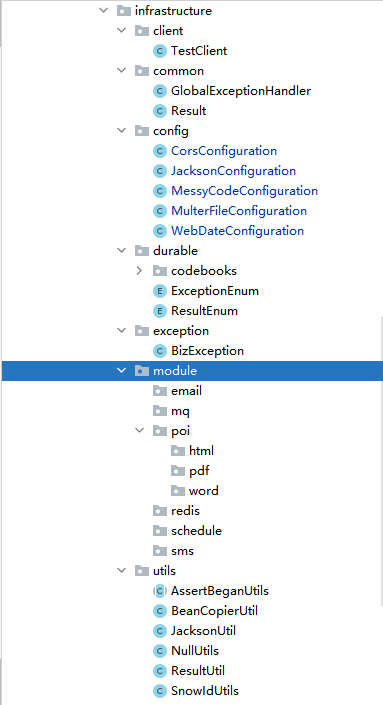This screenshot has width=383, height=705.
Task: Select the WebDateConfiguration file name
Action: pos(237,231)
